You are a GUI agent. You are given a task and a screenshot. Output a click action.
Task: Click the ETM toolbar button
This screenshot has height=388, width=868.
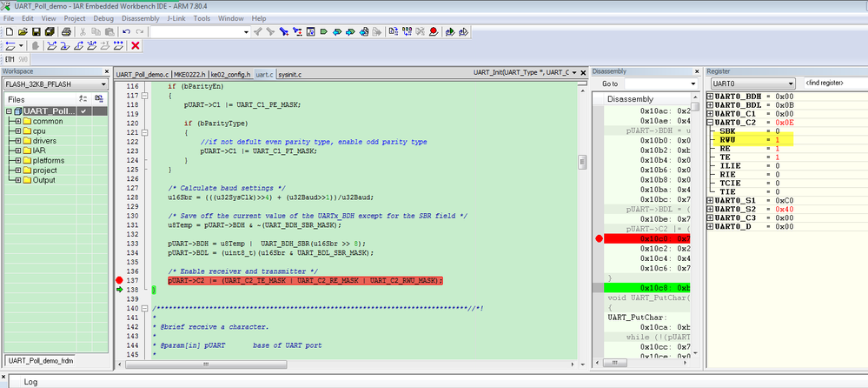10,59
